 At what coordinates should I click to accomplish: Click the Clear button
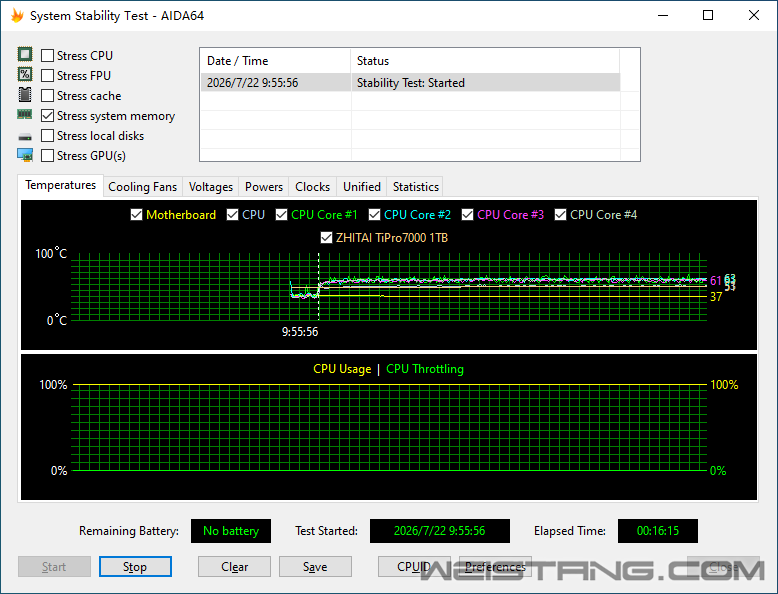coord(234,567)
